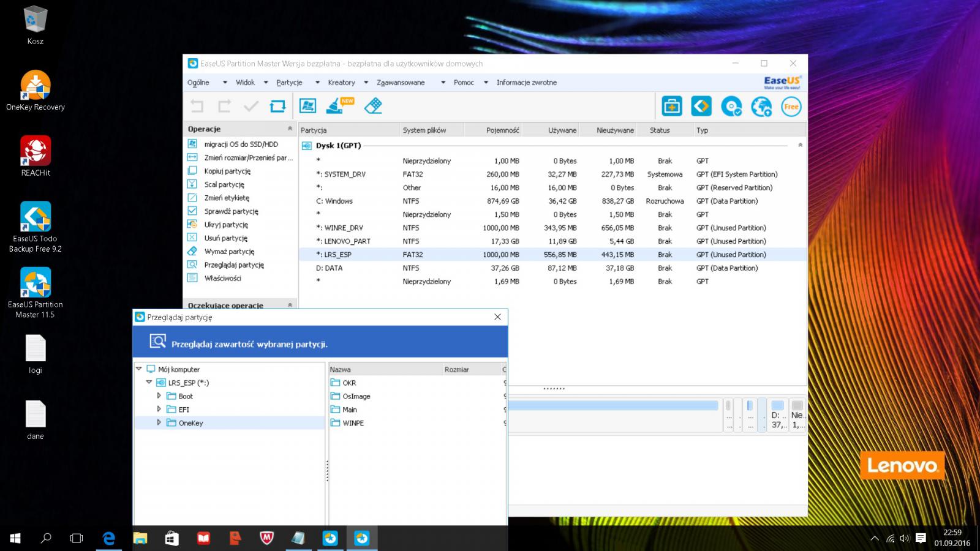Open the Migrate OS toolbar icon
980x551 pixels.
pos(307,106)
